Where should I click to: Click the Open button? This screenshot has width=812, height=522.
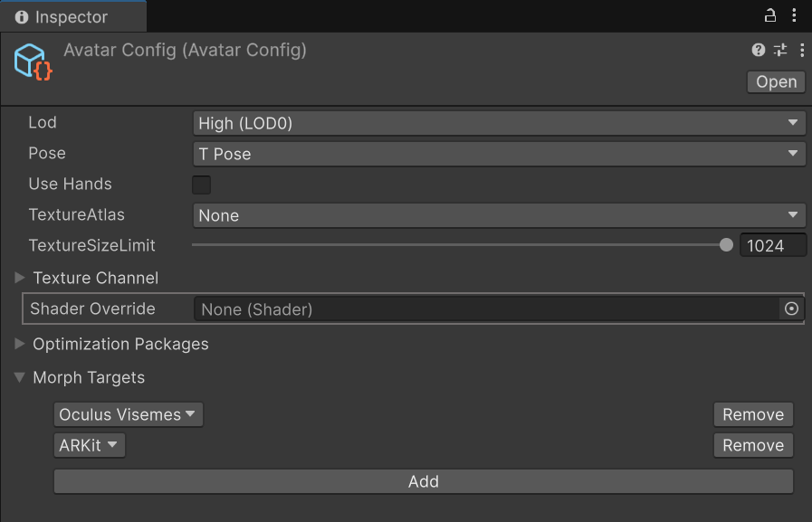click(x=776, y=81)
